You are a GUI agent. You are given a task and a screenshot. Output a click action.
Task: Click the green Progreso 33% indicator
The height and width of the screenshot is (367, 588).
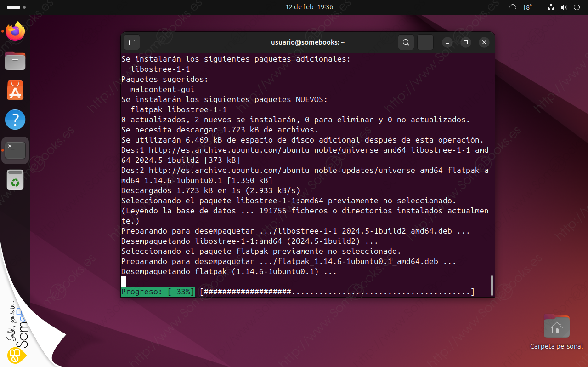158,292
